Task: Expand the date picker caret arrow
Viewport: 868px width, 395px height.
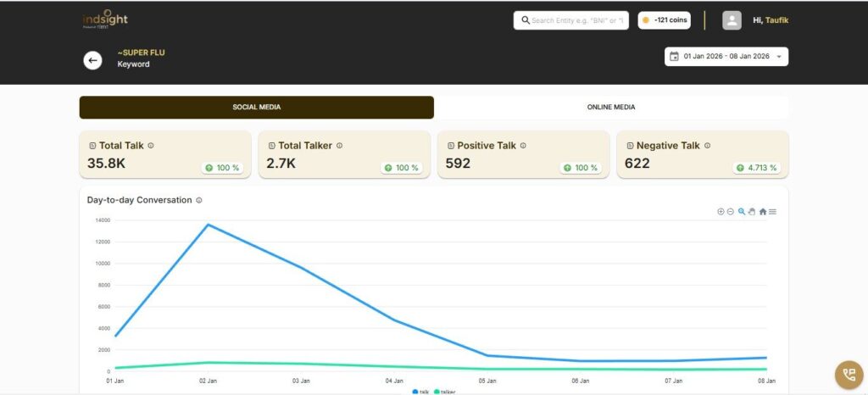Action: click(779, 57)
